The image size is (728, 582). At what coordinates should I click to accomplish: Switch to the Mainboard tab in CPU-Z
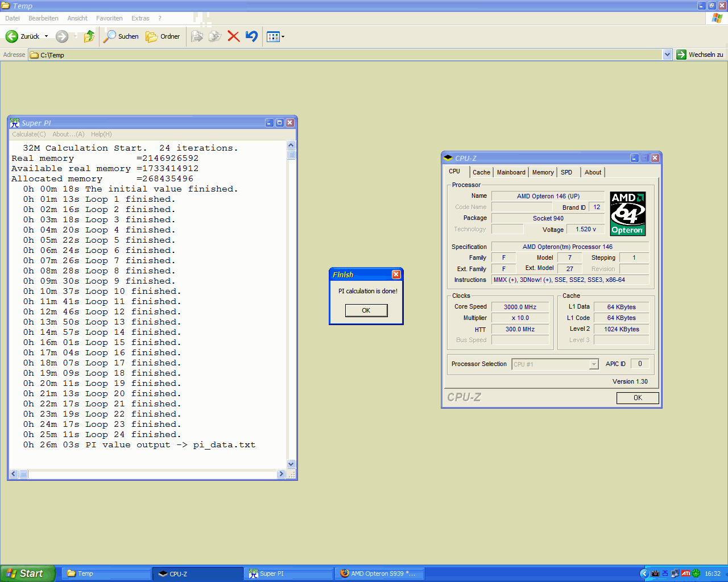click(x=511, y=172)
